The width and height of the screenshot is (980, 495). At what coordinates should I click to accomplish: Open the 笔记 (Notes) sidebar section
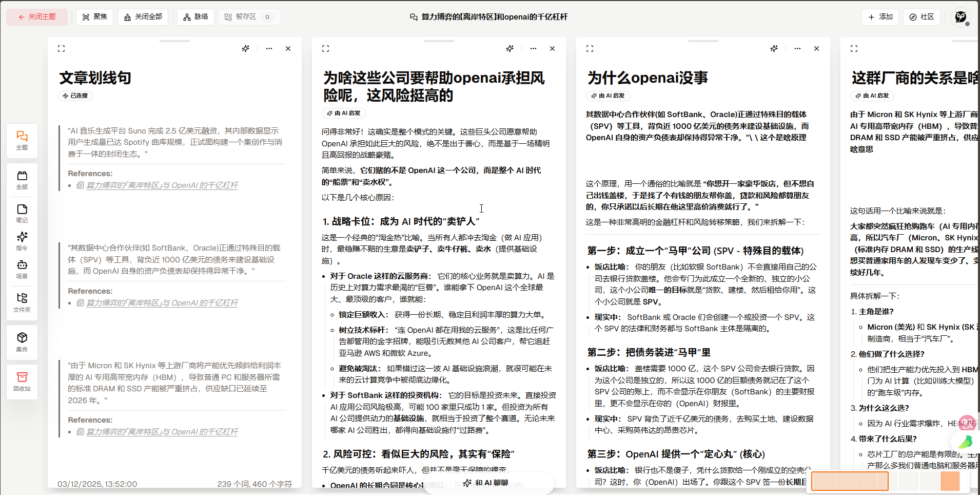[22, 213]
